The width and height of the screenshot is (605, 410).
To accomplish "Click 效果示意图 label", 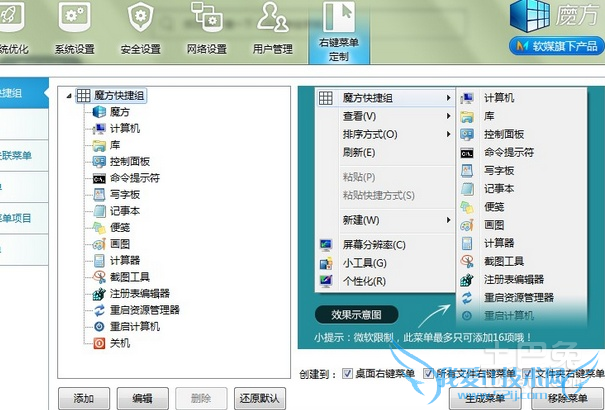I will pyautogui.click(x=357, y=315).
